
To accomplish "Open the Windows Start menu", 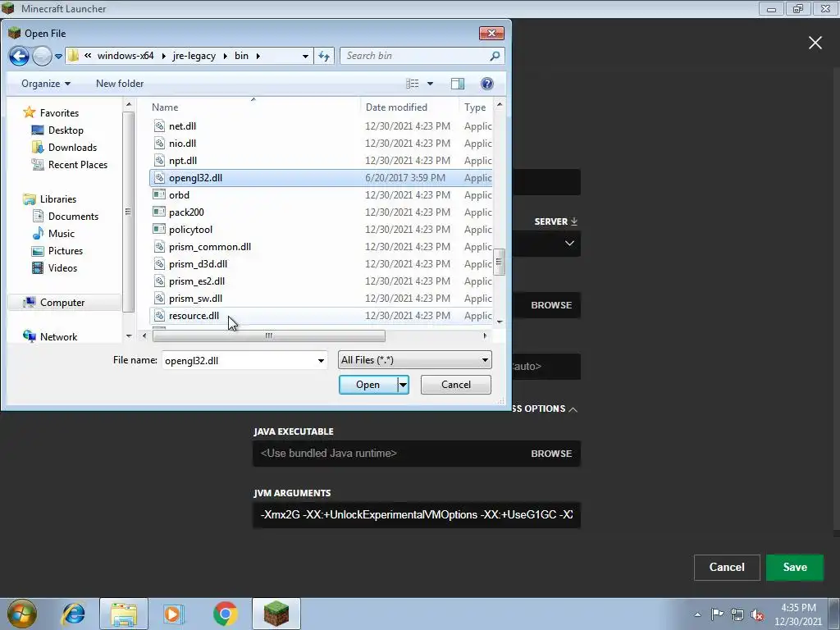I will point(21,614).
